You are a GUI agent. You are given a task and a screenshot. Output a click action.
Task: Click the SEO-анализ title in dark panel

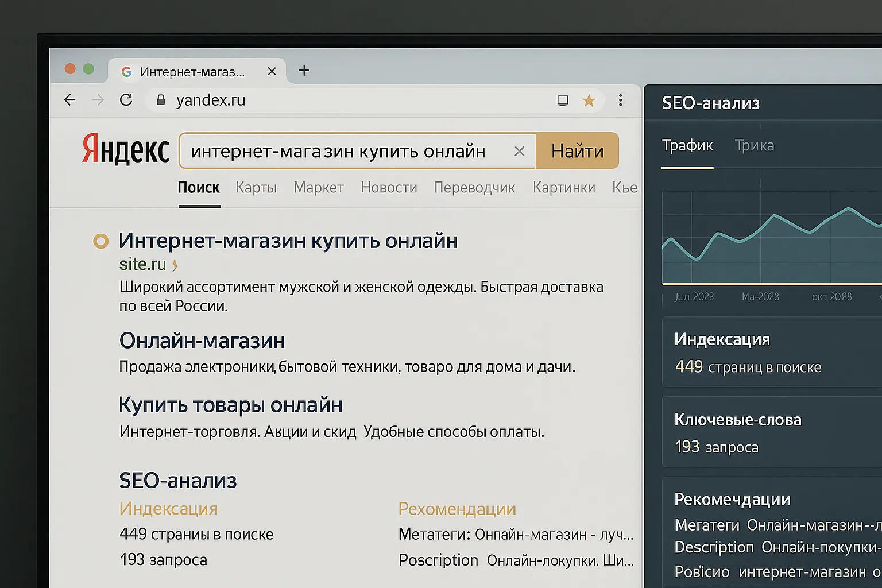pyautogui.click(x=711, y=103)
